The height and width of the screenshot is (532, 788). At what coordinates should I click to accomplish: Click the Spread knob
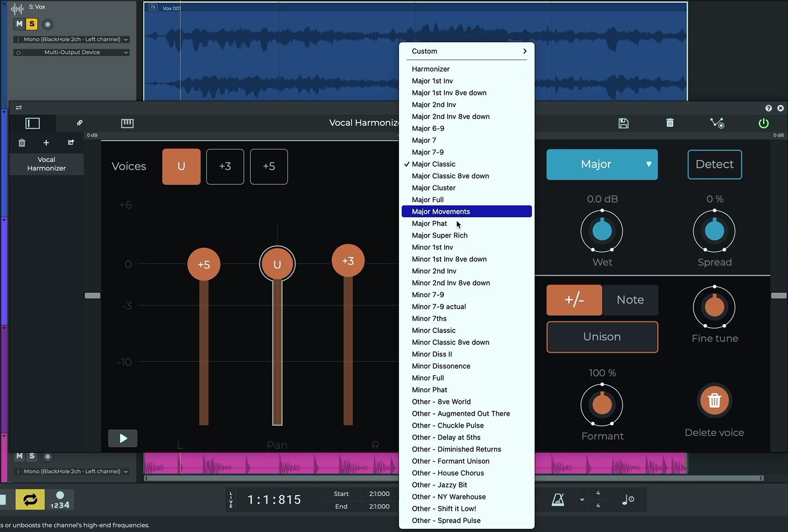[x=714, y=231]
